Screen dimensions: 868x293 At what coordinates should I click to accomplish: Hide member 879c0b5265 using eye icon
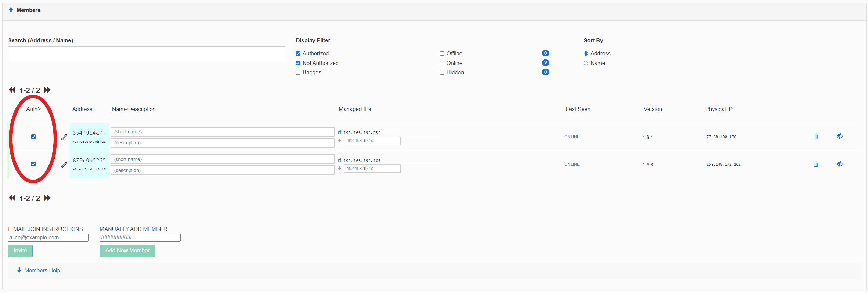(839, 164)
